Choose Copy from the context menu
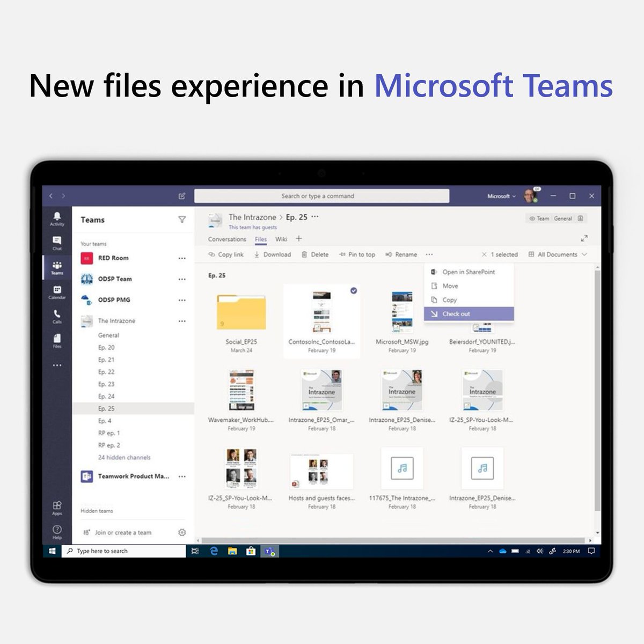Screen dimensions: 644x644 coord(469,300)
